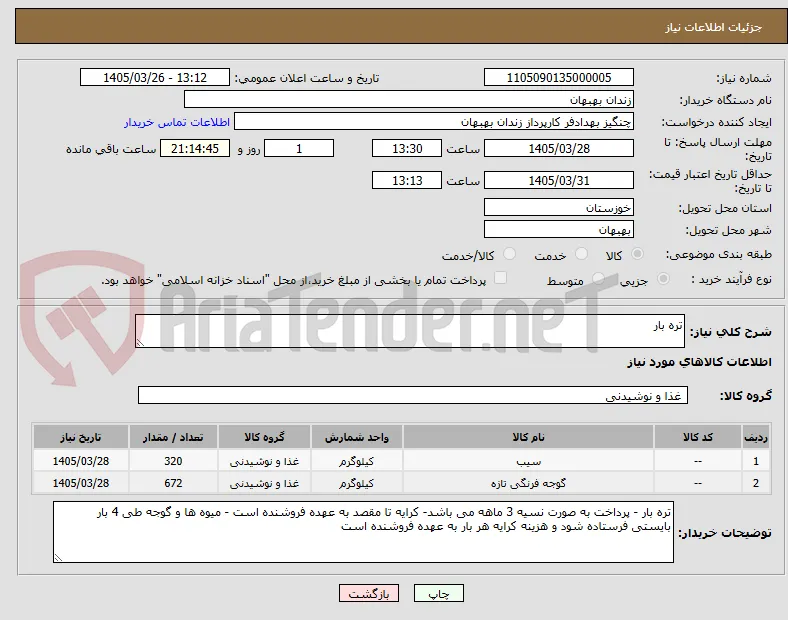Click the general description textarea تره بار
The image size is (788, 620).
[410, 331]
